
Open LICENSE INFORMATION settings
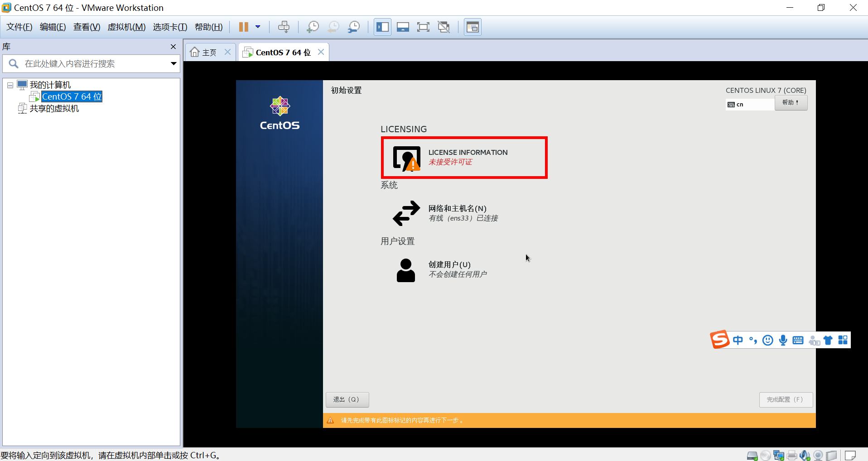pos(464,158)
